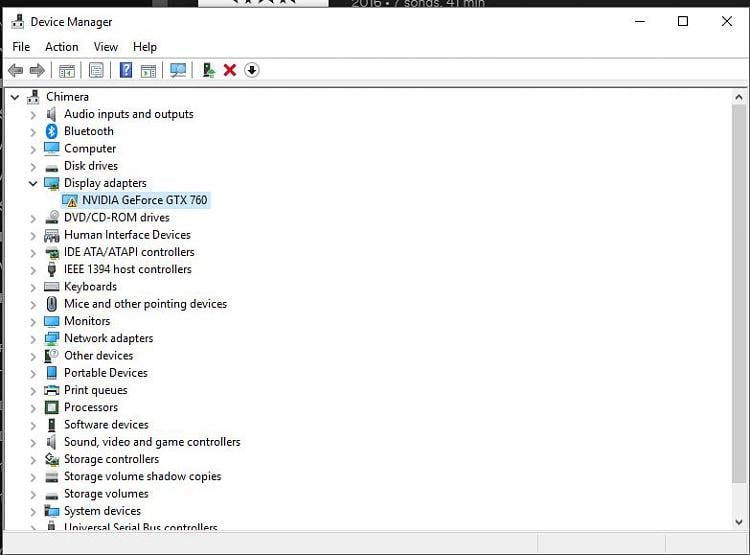Image resolution: width=750 pixels, height=555 pixels.
Task: Open Properties toolbar icon
Action: coord(96,71)
